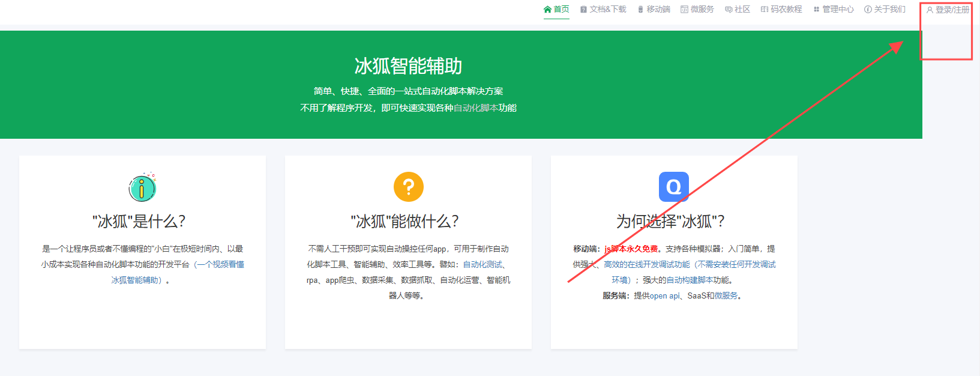Click the 冰狐智能辅助 banner title
The image size is (980, 376).
pos(408,66)
